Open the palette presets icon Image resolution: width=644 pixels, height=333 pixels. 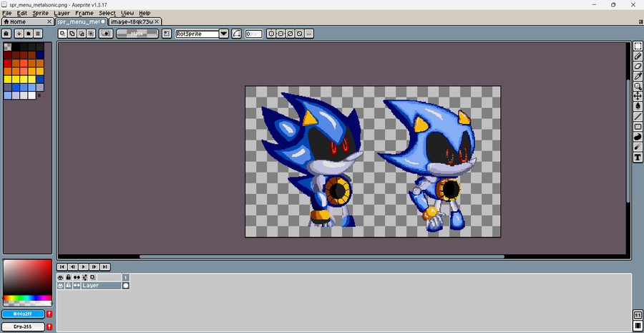(29, 34)
